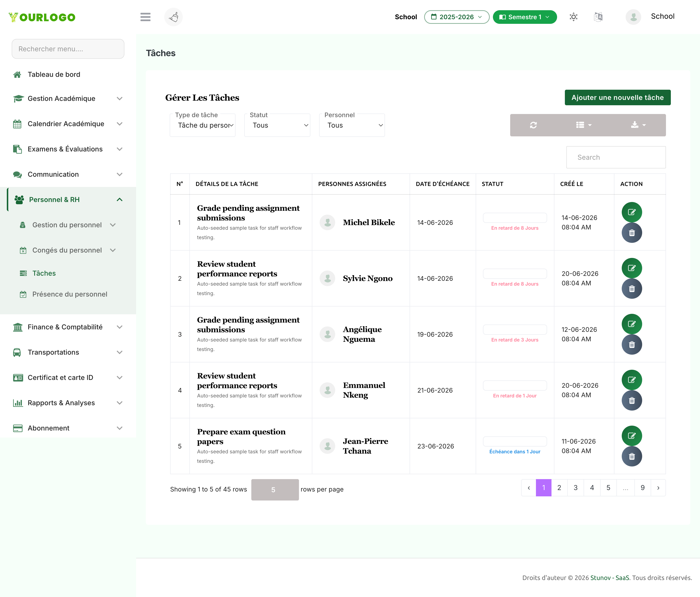Expand Congés du personnel submenu

point(68,250)
